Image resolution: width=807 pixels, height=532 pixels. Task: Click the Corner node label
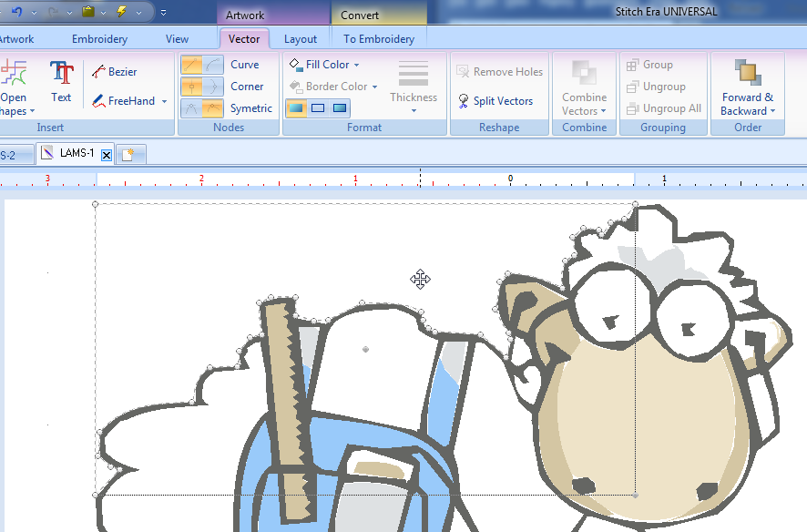[247, 87]
